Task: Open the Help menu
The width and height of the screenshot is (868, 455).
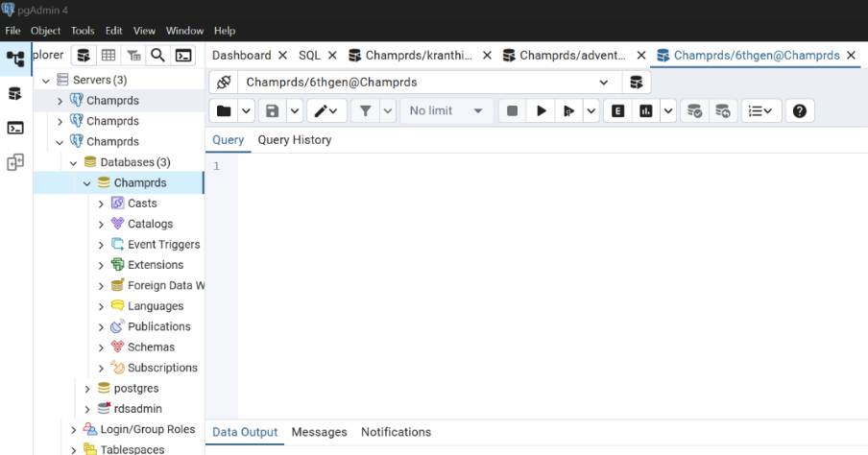Action: [224, 31]
